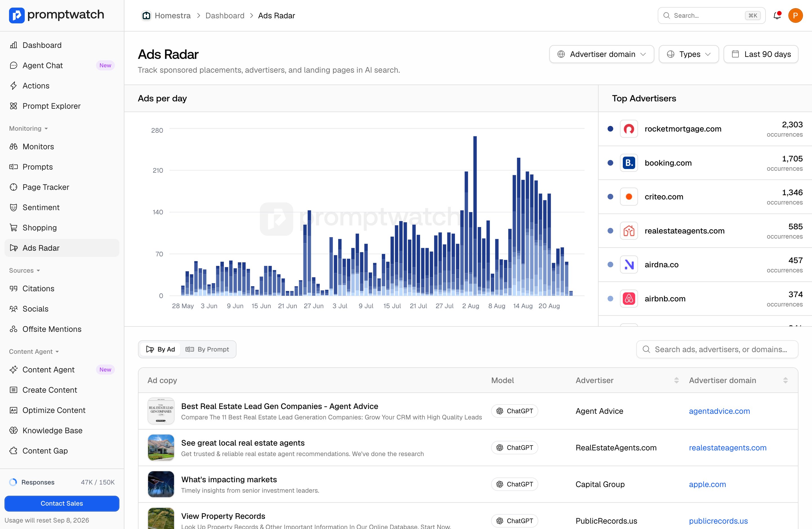812x529 pixels.
Task: Open realestateagents.com link in table
Action: 727,447
